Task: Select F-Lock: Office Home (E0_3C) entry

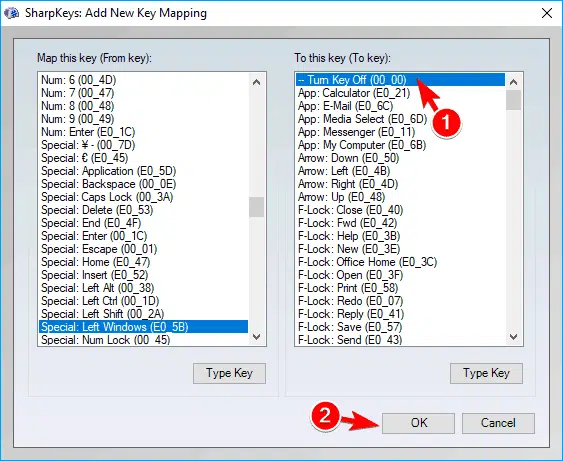Action: pyautogui.click(x=400, y=262)
